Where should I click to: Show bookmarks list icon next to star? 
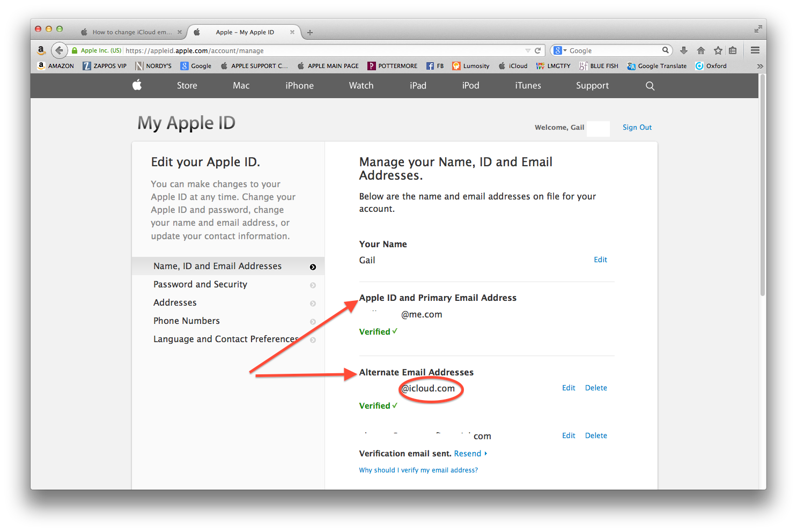(733, 50)
